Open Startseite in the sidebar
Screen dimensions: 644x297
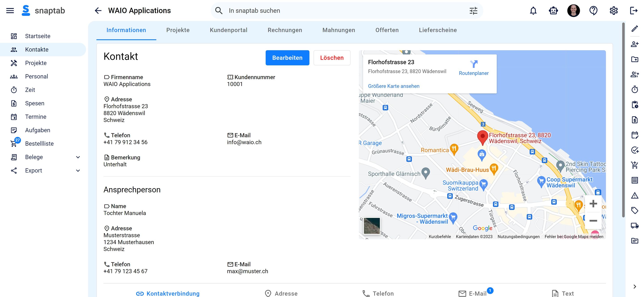[x=43, y=36]
